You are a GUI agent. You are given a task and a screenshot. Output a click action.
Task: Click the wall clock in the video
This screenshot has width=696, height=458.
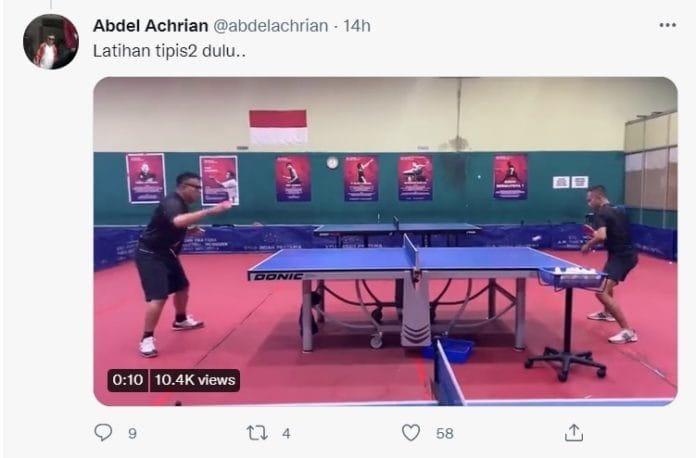[x=332, y=163]
